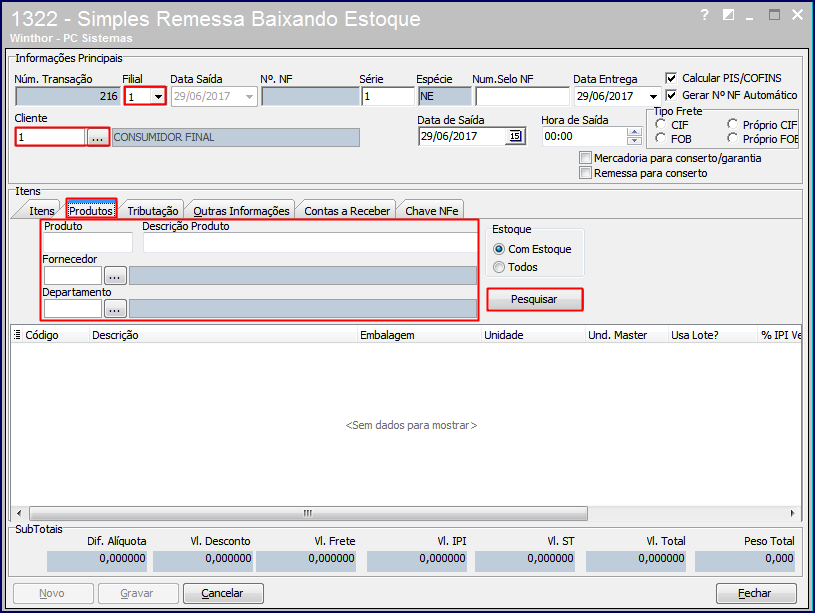
Task: Click the Novo button
Action: 52,593
